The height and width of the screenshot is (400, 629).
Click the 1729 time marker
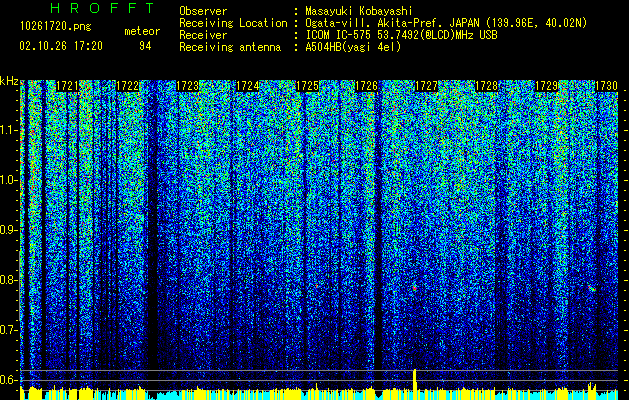pyautogui.click(x=547, y=86)
